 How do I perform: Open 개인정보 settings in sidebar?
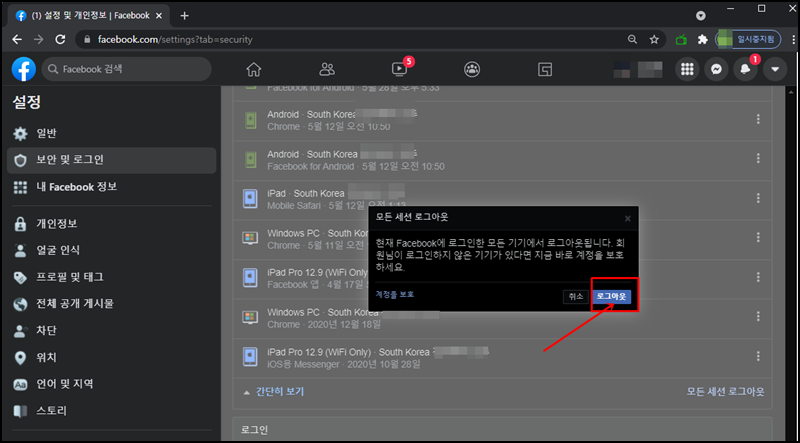(112, 224)
